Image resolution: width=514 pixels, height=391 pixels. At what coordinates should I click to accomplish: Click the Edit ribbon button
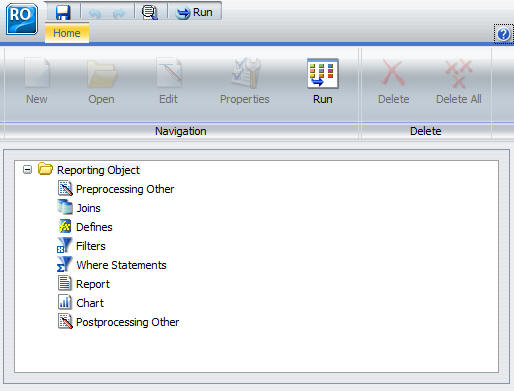[x=169, y=81]
